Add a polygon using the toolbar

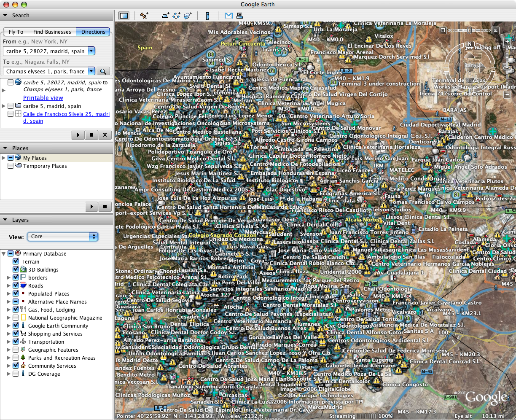point(166,16)
